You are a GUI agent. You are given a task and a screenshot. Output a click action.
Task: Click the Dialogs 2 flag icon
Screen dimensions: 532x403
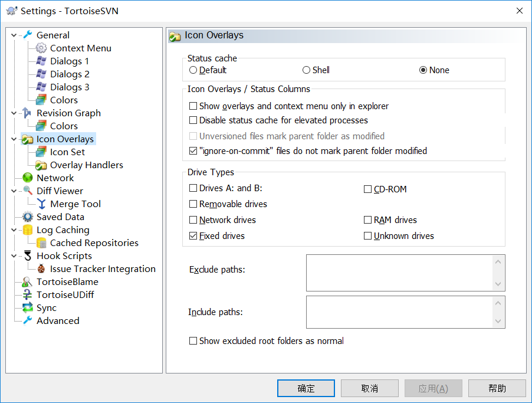(41, 74)
